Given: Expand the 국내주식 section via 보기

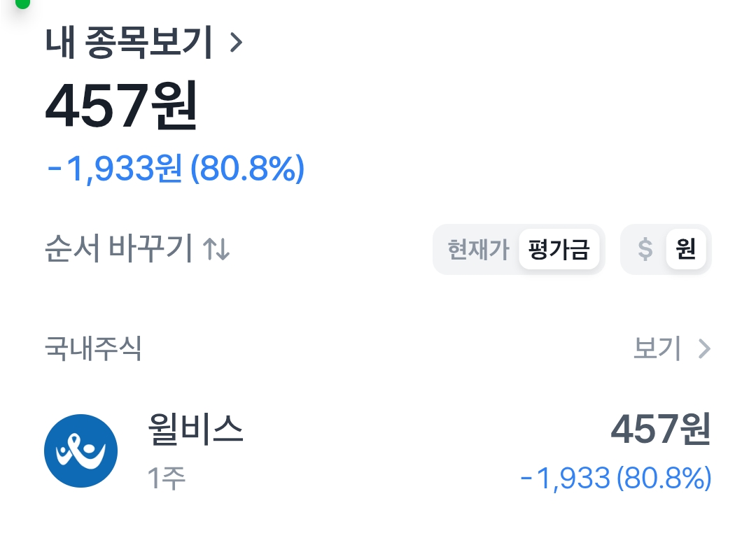Looking at the screenshot, I should [x=672, y=348].
